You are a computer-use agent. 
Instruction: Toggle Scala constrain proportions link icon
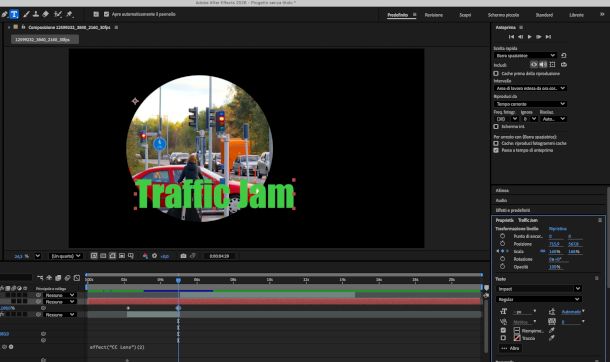point(543,251)
